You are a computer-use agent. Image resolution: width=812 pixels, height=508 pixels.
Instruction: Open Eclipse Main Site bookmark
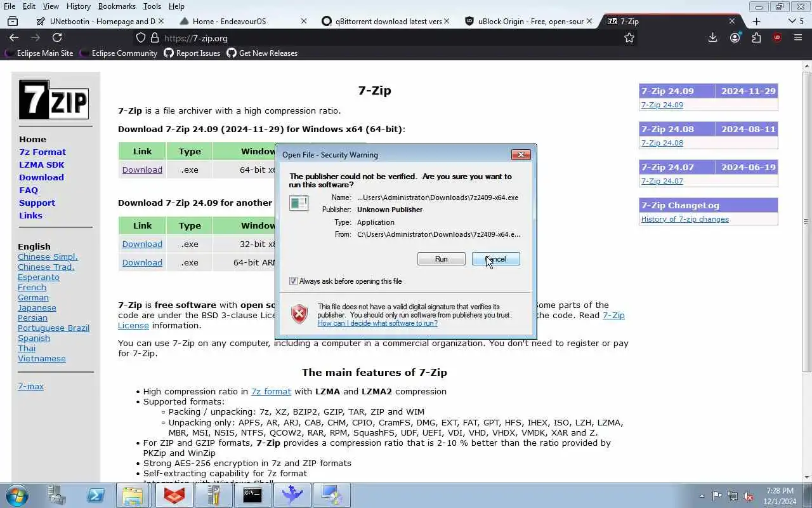[39, 53]
